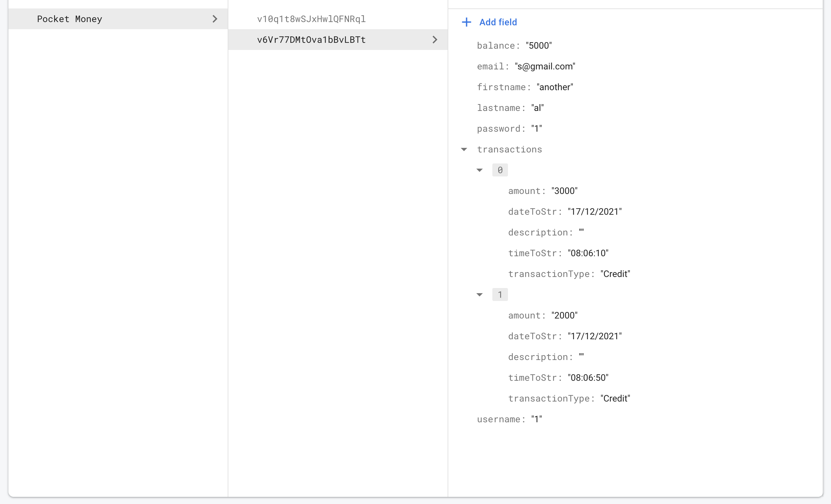This screenshot has width=831, height=504.
Task: Click dateToStr value in transaction 1
Action: pos(595,336)
